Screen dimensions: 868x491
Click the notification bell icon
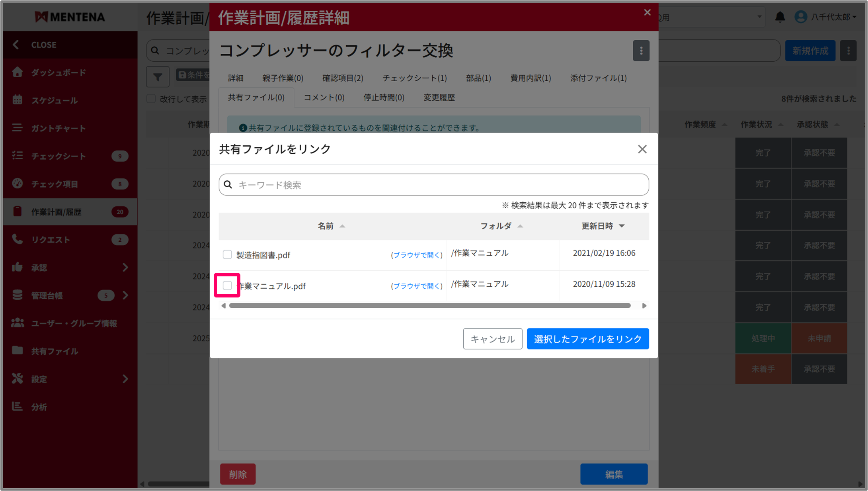coord(780,17)
